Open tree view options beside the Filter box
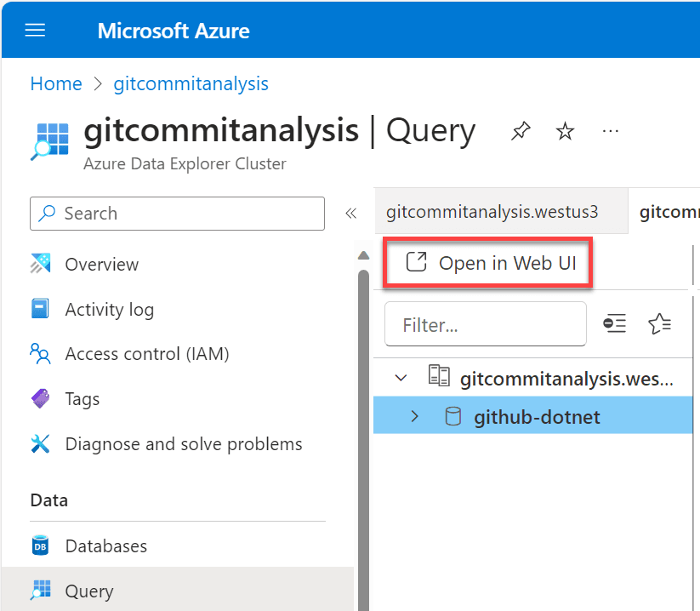Image resolution: width=700 pixels, height=611 pixels. pos(615,323)
